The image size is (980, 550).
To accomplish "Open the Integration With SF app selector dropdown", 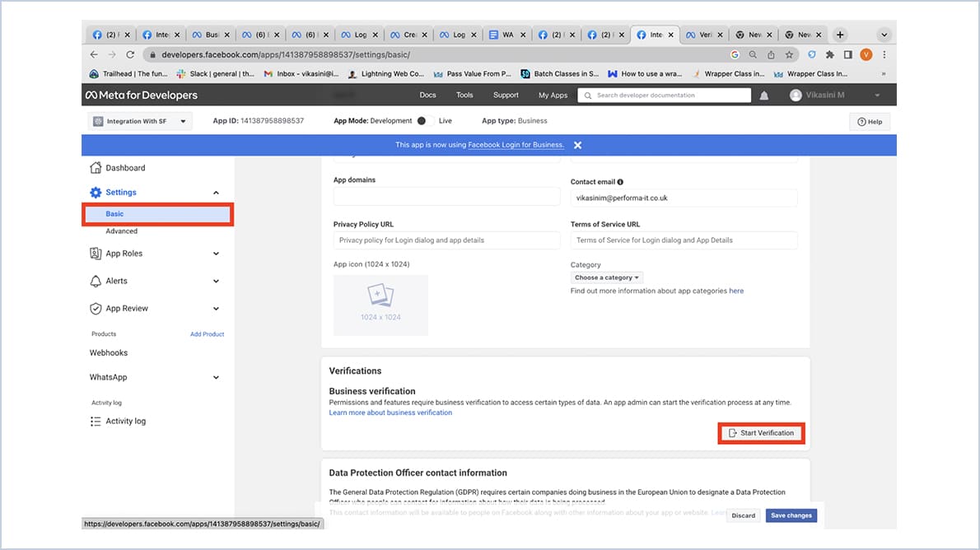I will (139, 119).
